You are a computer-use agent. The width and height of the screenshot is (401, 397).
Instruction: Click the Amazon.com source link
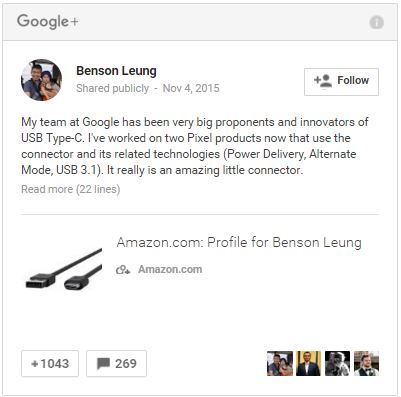pyautogui.click(x=170, y=269)
